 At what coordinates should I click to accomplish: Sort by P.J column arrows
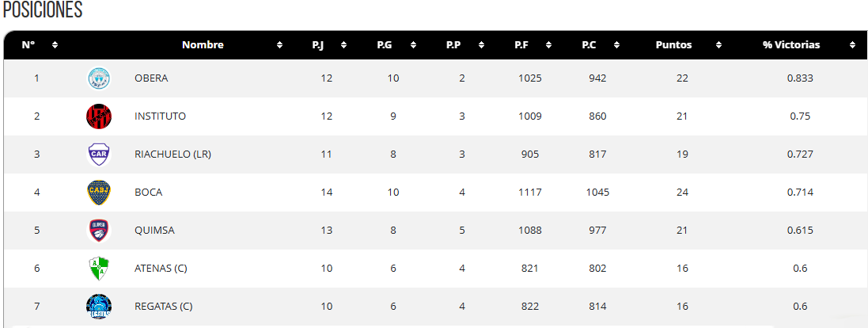pyautogui.click(x=343, y=45)
